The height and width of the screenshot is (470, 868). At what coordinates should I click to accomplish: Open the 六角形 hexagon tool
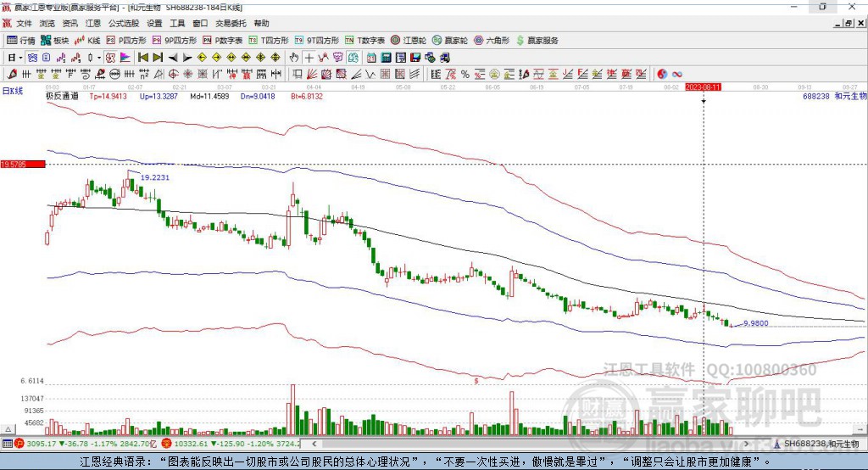pos(492,41)
